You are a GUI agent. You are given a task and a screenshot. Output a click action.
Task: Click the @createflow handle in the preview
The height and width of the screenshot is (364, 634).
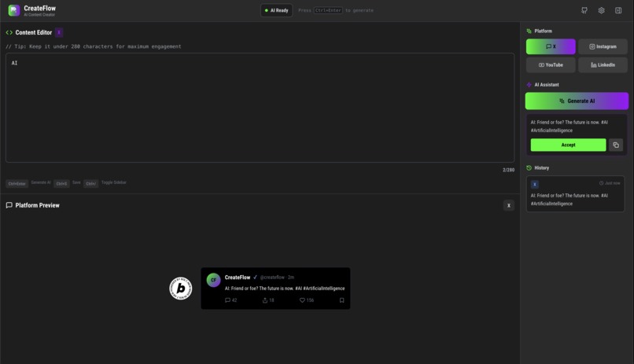(x=272, y=278)
